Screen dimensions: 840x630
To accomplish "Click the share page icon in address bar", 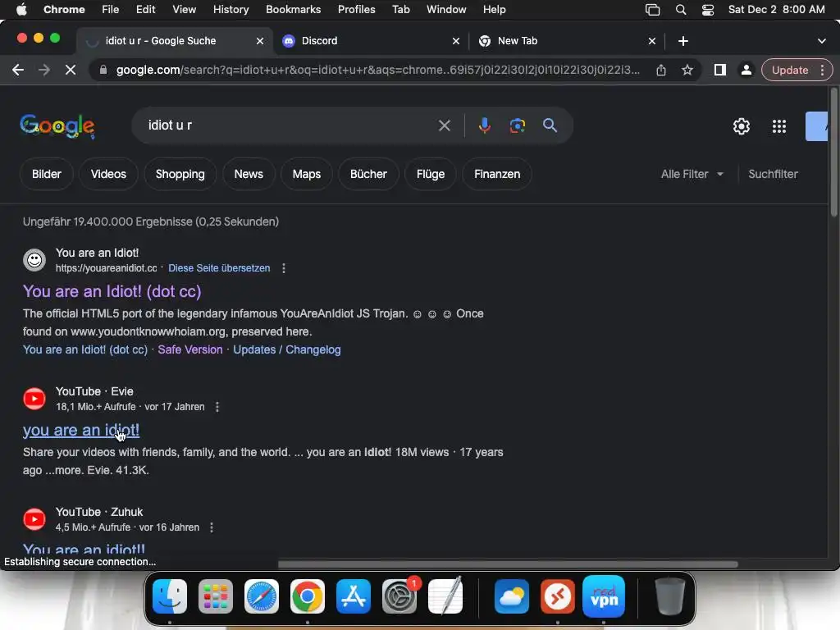I will pyautogui.click(x=661, y=71).
